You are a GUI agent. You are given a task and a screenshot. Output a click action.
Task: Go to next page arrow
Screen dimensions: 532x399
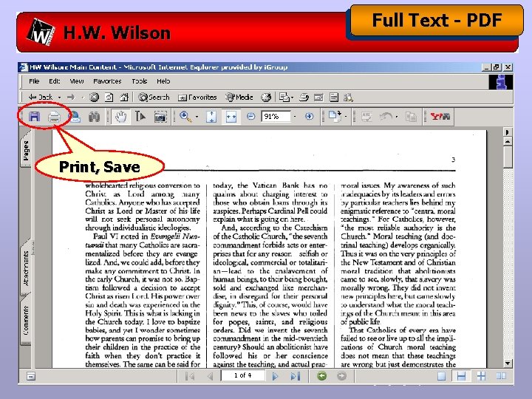click(x=275, y=376)
